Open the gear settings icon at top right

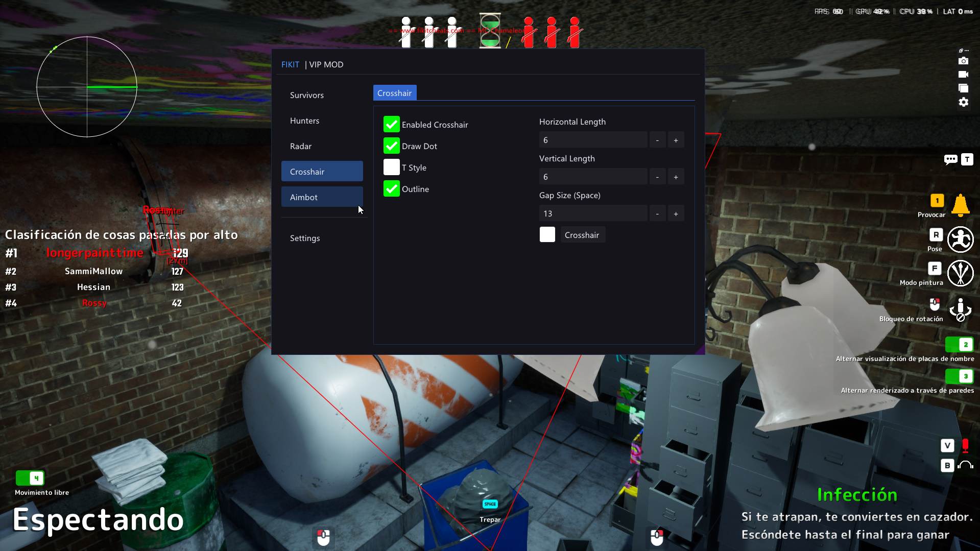(x=963, y=102)
